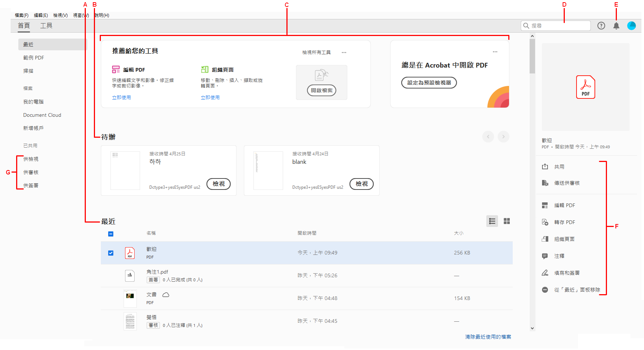Switch to list view icon

click(x=492, y=221)
